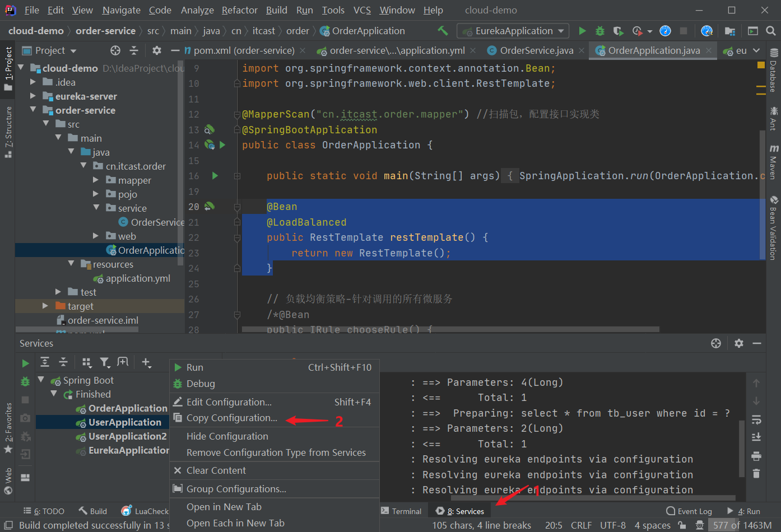
Task: Collapse the cloud-demo root folder
Action: coord(22,68)
